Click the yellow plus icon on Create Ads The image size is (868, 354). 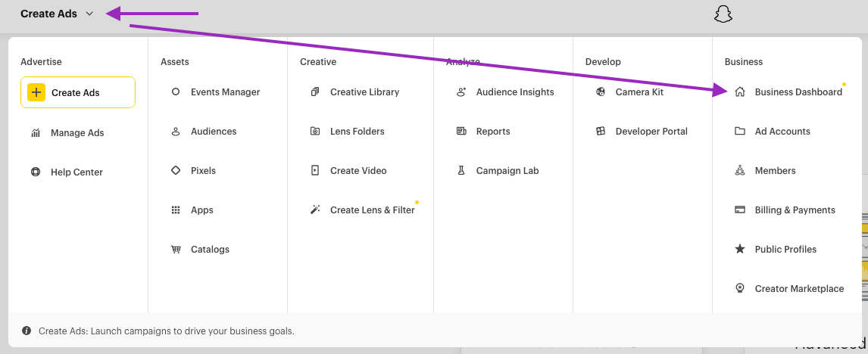36,92
